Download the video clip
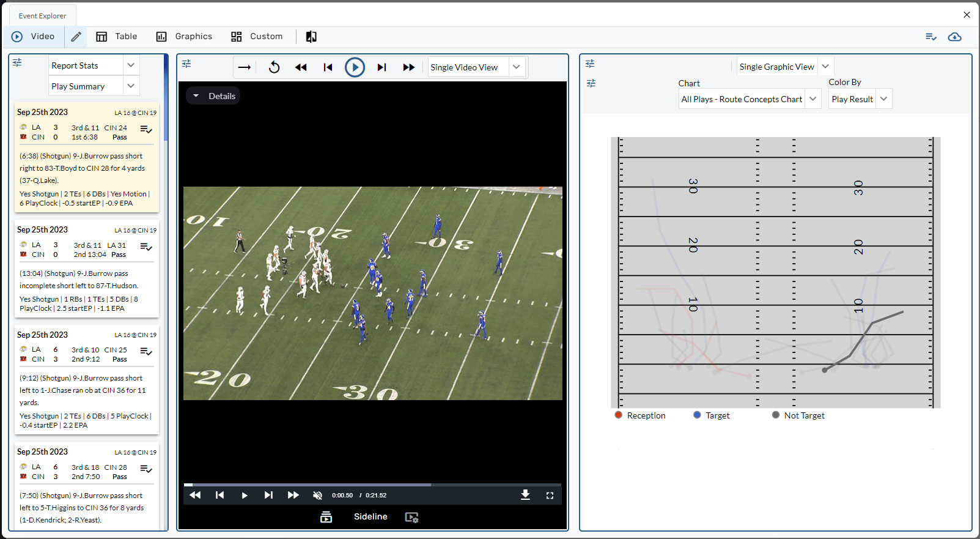This screenshot has width=980, height=539. 525,495
